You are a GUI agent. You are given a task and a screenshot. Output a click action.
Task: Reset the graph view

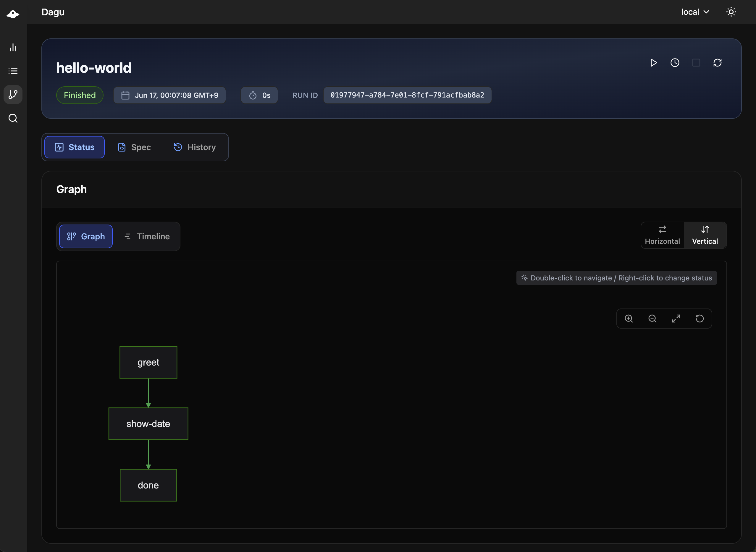coord(700,319)
